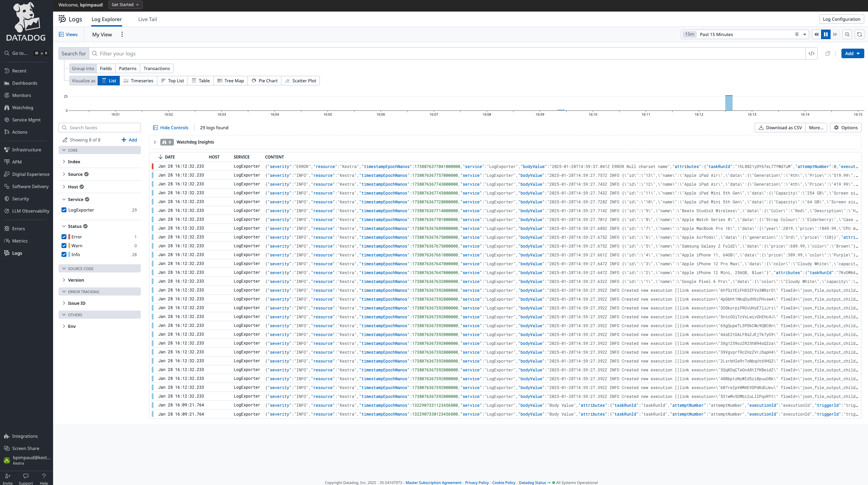868x485 pixels.
Task: Zoom out the time range with the magnifier icon
Action: (x=847, y=34)
